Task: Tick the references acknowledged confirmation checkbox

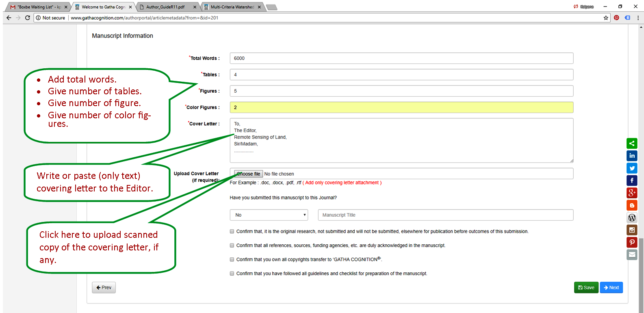Action: [232, 246]
